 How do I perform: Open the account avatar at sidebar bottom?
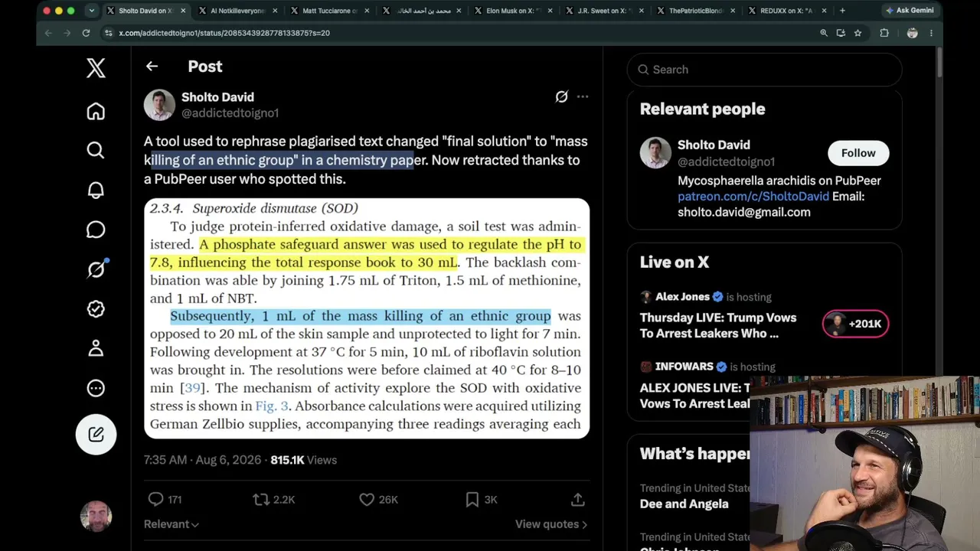(96, 517)
